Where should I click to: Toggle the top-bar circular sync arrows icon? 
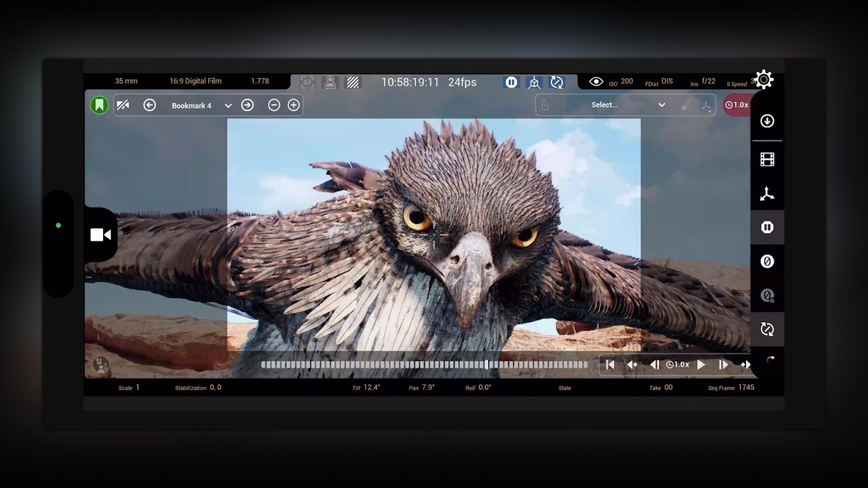coord(557,82)
